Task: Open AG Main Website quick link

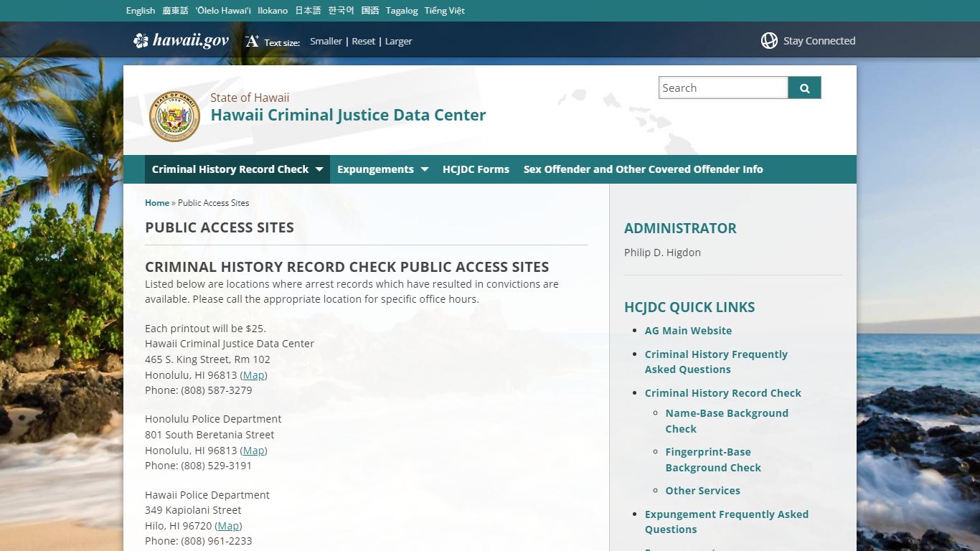Action: point(688,331)
